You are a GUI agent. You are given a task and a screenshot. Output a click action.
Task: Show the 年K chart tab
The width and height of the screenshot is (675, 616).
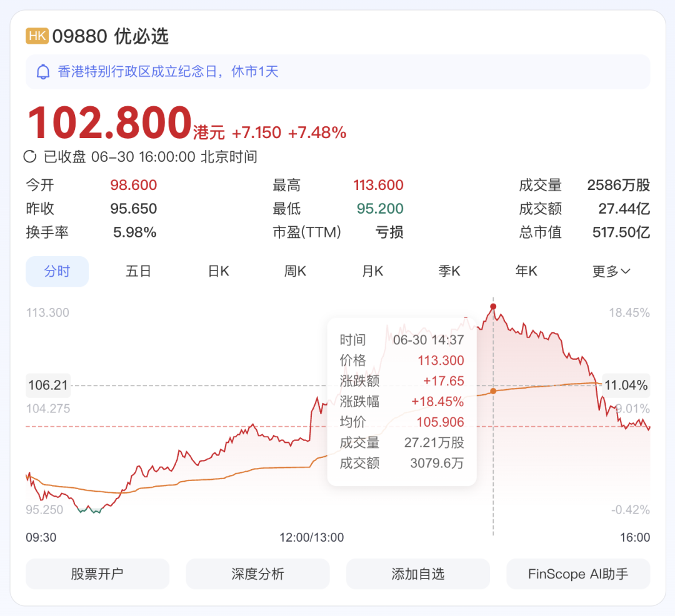pos(526,271)
